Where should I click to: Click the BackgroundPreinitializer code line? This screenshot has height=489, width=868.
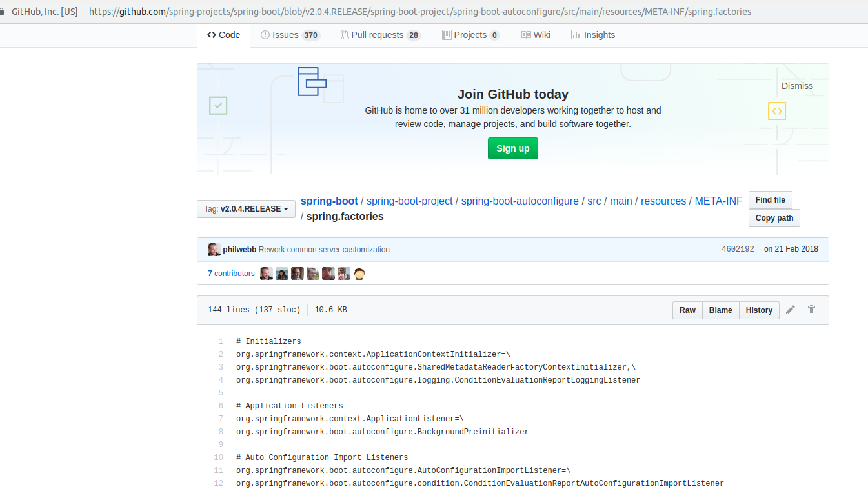383,432
